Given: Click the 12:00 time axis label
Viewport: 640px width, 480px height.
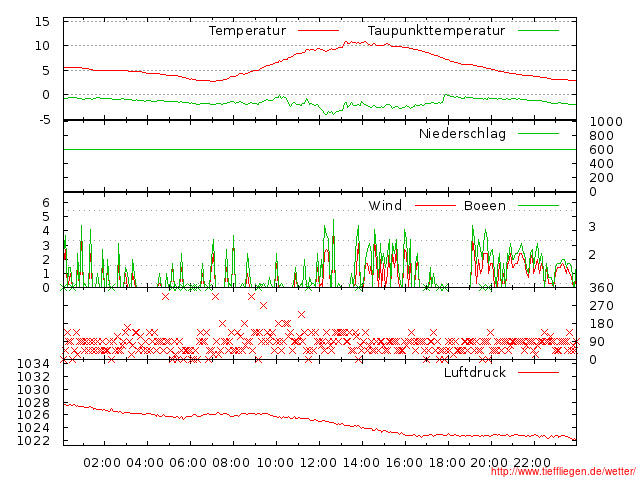Looking at the screenshot, I should (318, 463).
